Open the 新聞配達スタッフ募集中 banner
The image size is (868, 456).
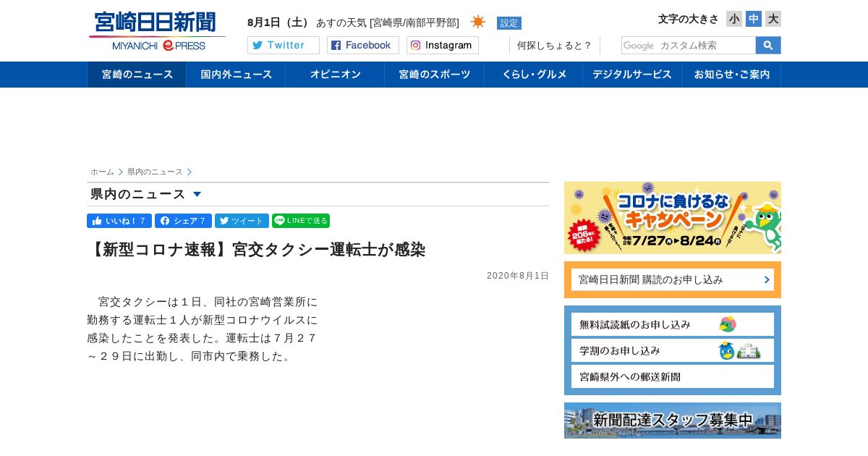pos(673,421)
